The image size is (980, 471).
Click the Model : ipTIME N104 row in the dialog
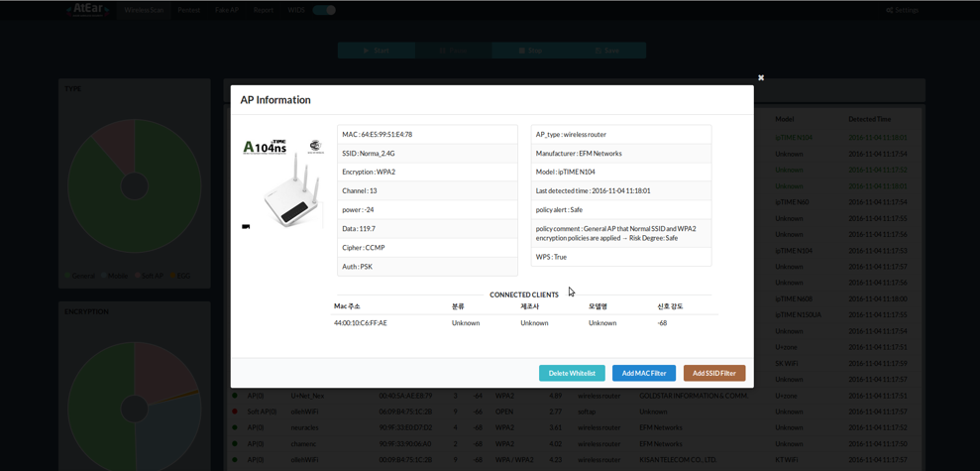click(x=621, y=172)
